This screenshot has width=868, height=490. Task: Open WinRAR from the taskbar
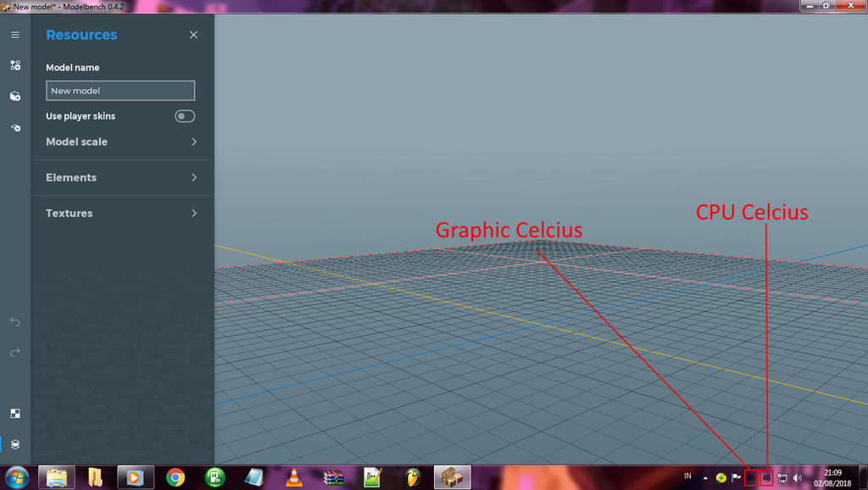tap(334, 477)
